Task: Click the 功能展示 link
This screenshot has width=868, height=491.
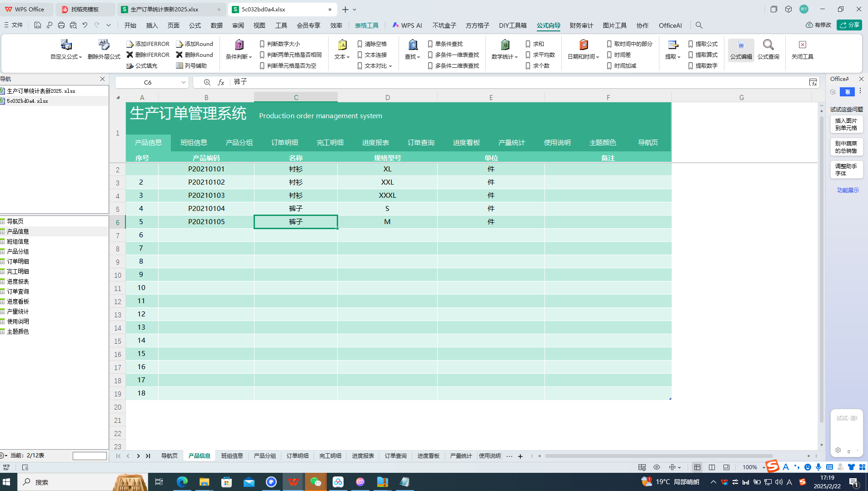Action: (848, 190)
